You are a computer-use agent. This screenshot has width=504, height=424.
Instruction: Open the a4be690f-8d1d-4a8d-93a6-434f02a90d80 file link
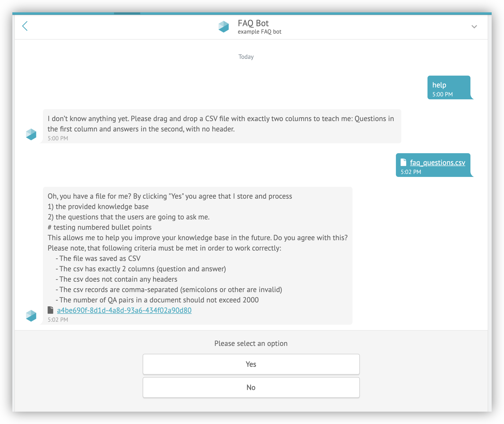tap(124, 310)
